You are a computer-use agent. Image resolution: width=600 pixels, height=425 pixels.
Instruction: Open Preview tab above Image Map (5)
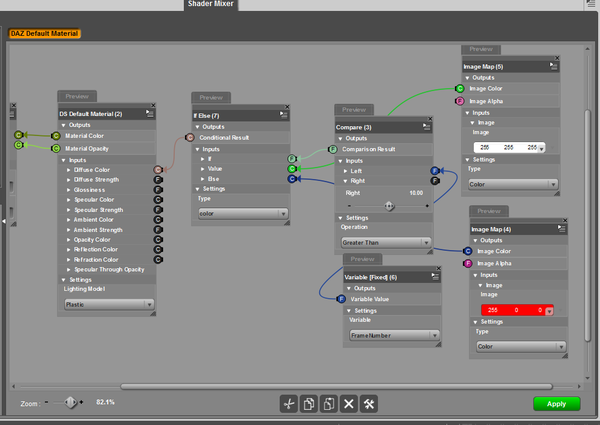point(481,49)
